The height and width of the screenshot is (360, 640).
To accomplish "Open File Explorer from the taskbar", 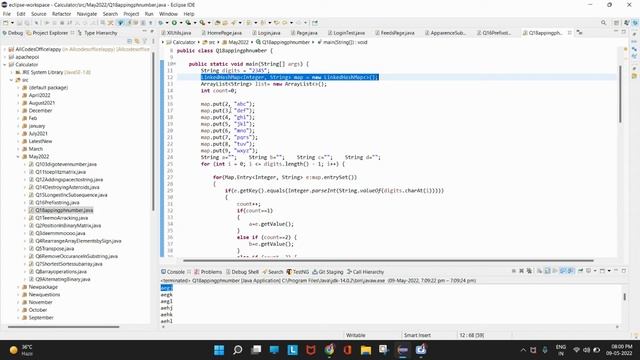I will point(366,350).
